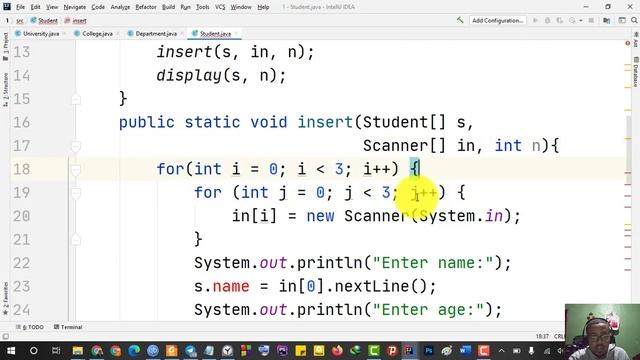This screenshot has height=360, width=640.
Task: Click Search Everywhere magnifier icon
Action: tap(634, 20)
